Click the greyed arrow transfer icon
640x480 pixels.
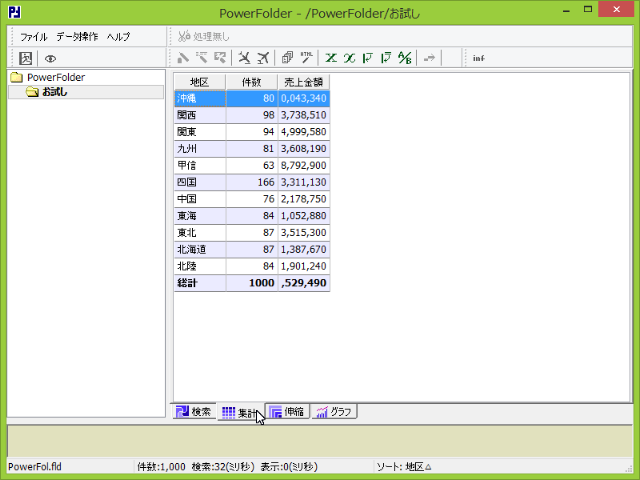pos(429,58)
